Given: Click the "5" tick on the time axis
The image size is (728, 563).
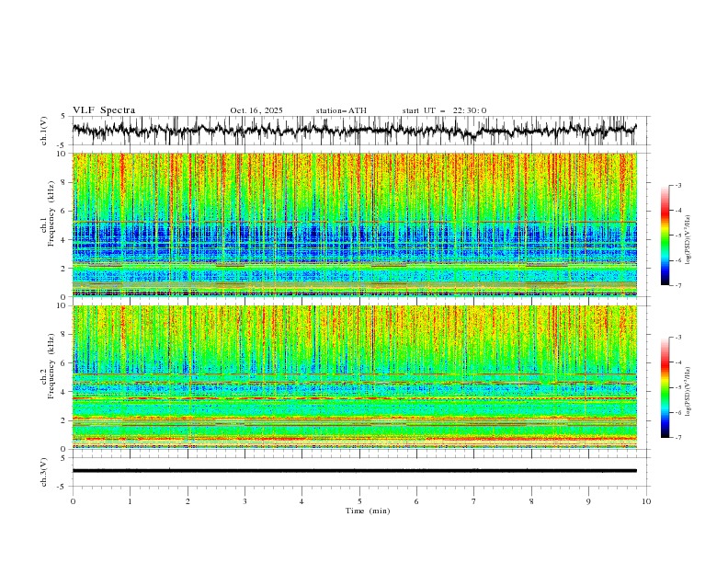Looking at the screenshot, I should click(359, 501).
